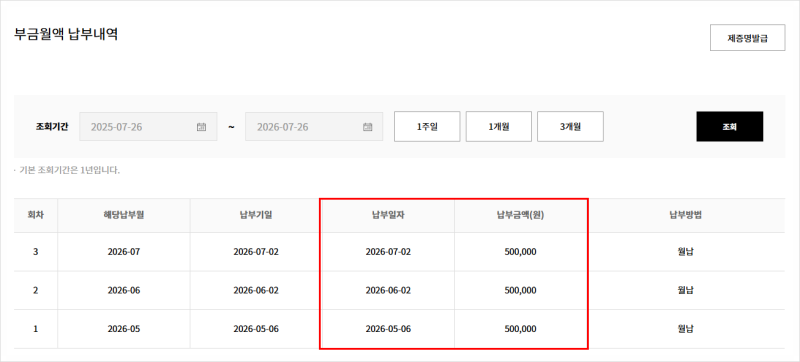800x362 pixels.
Task: Click 회차 number 3 cell
Action: click(36, 252)
